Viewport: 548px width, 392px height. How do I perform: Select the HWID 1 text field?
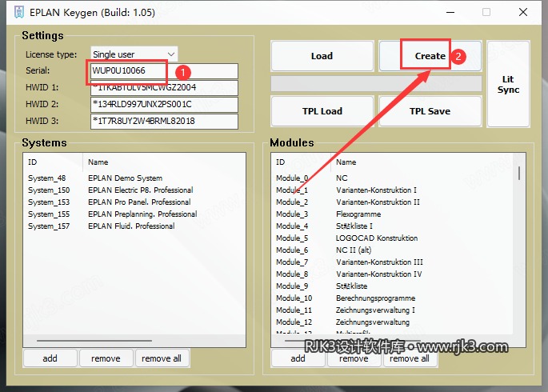click(164, 87)
